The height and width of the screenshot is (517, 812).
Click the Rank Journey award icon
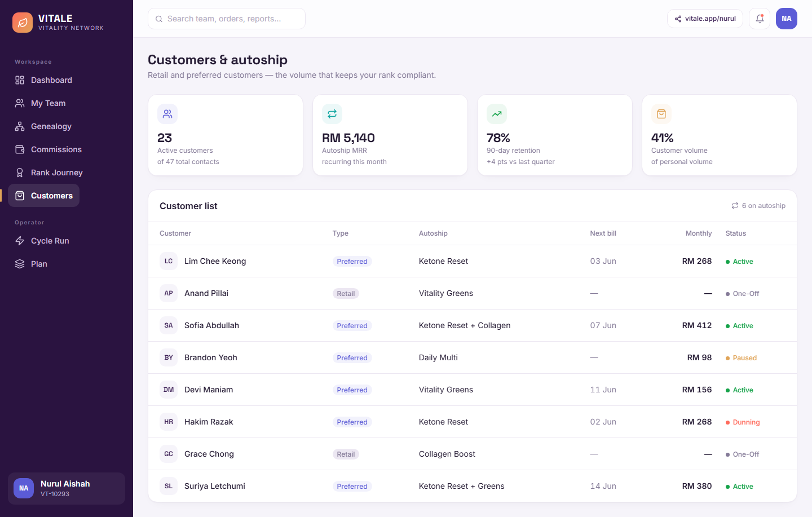pyautogui.click(x=20, y=173)
